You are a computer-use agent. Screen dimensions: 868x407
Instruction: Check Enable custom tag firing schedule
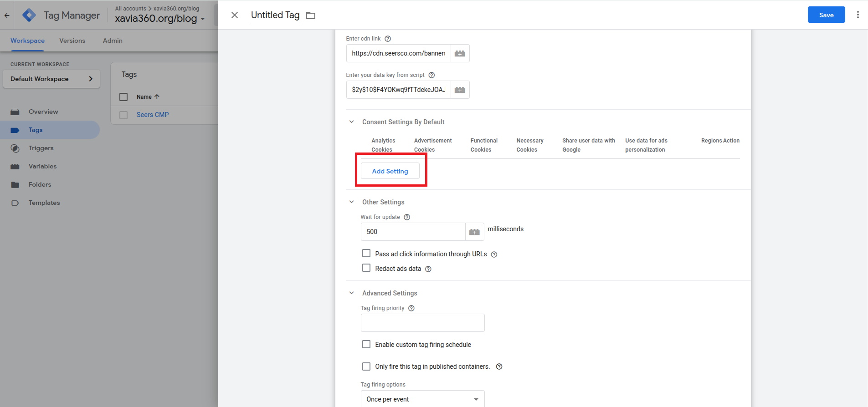[x=366, y=344]
